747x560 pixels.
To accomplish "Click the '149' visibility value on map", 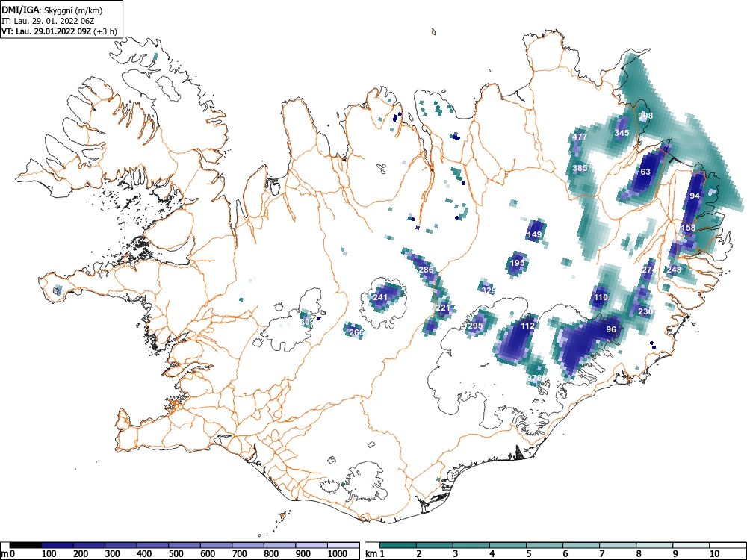I will pyautogui.click(x=535, y=234).
